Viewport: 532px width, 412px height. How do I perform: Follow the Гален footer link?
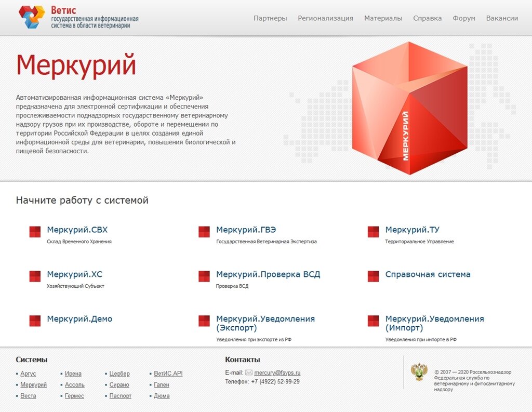[162, 384]
